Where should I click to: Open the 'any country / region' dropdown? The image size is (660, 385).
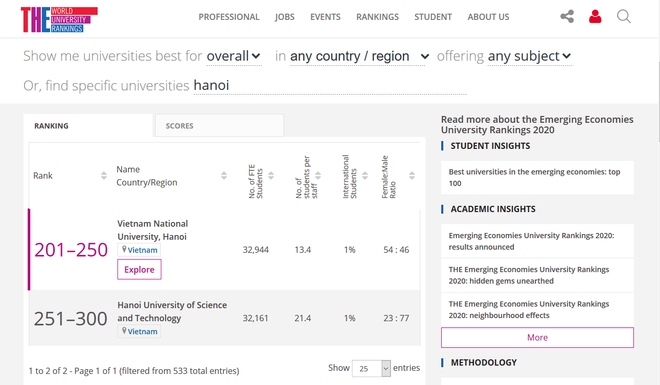pos(359,56)
